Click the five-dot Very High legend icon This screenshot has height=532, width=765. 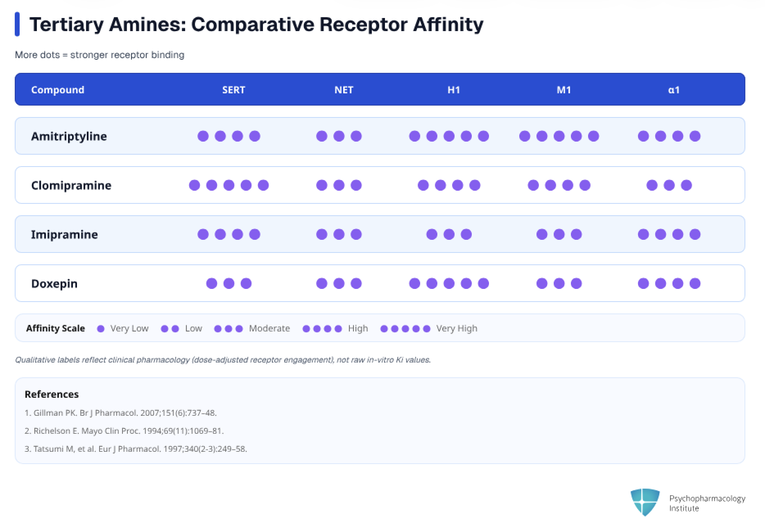[405, 329]
